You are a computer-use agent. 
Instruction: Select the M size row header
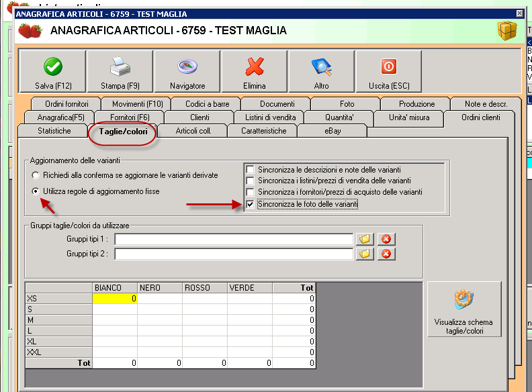(59, 320)
